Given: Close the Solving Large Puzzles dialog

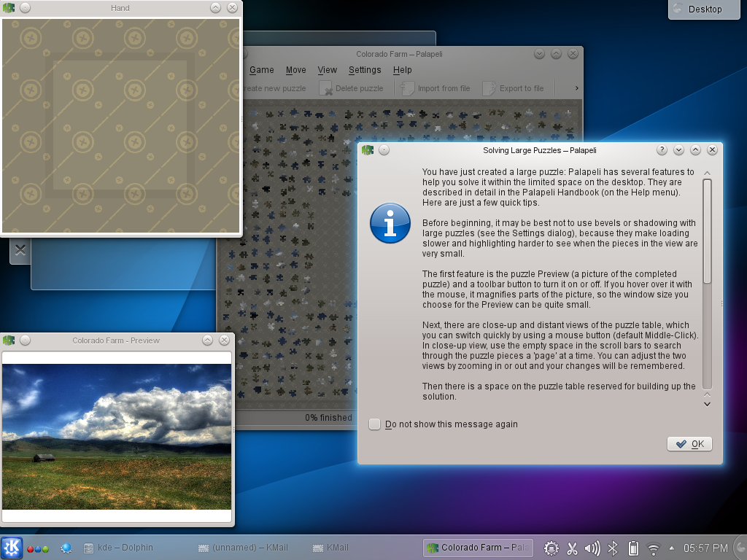Looking at the screenshot, I should (x=712, y=150).
